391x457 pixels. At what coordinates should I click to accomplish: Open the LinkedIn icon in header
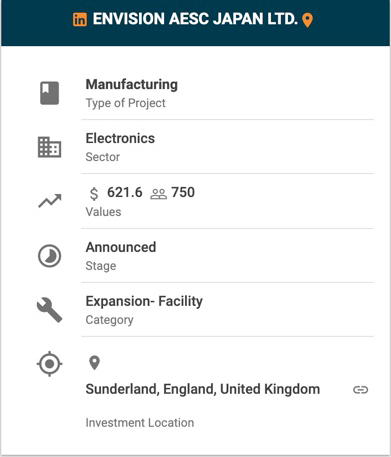pyautogui.click(x=80, y=20)
